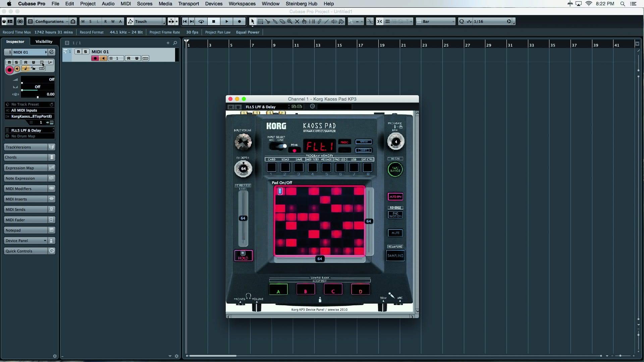Open the Bar grid type dropdown
The height and width of the screenshot is (362, 644).
click(x=436, y=21)
